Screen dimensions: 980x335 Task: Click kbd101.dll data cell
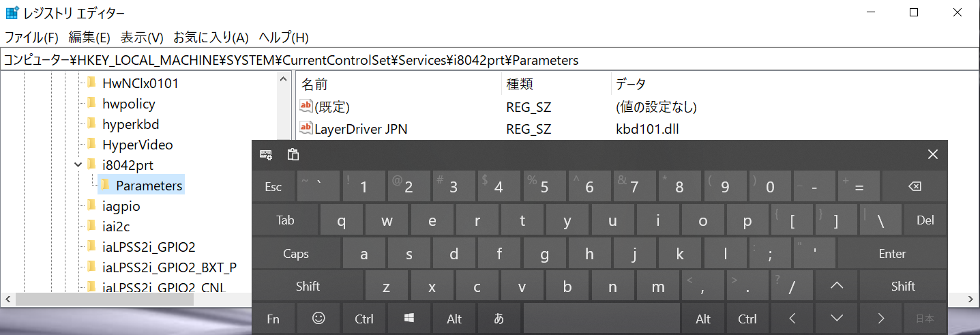click(x=647, y=128)
